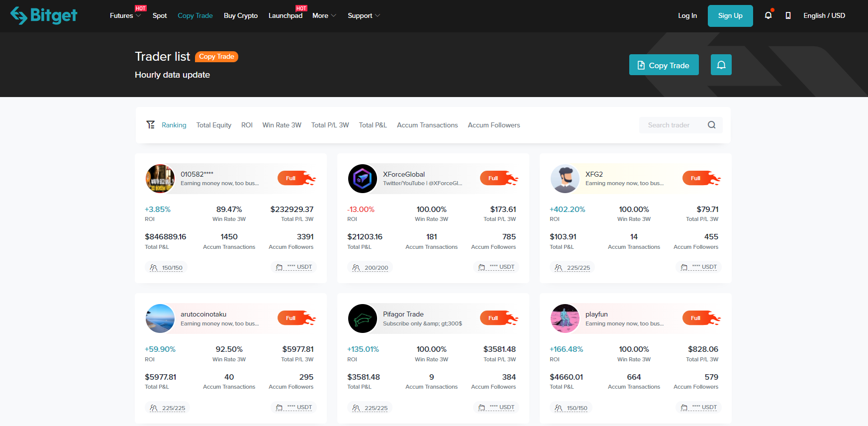Open the Buy Crypto menu item
868x426 pixels.
point(241,15)
